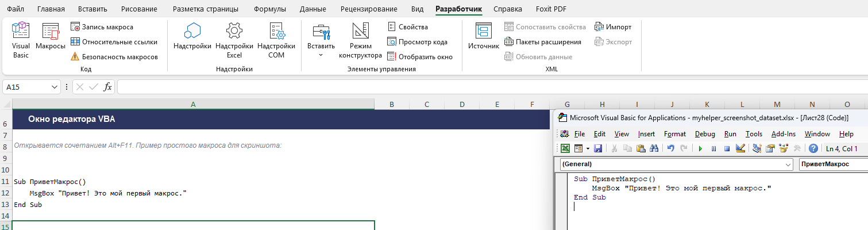The height and width of the screenshot is (230, 868).
Task: Open the Файл tab
Action: pyautogui.click(x=16, y=9)
